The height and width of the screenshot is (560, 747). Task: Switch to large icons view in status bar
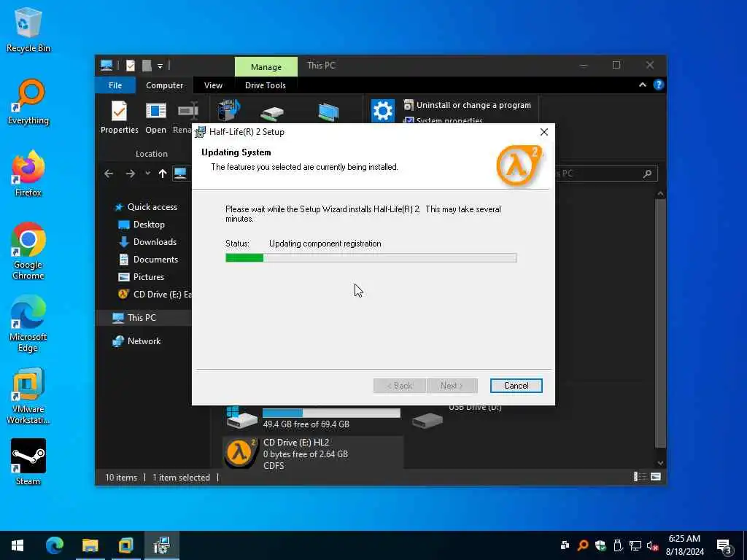[x=656, y=477]
